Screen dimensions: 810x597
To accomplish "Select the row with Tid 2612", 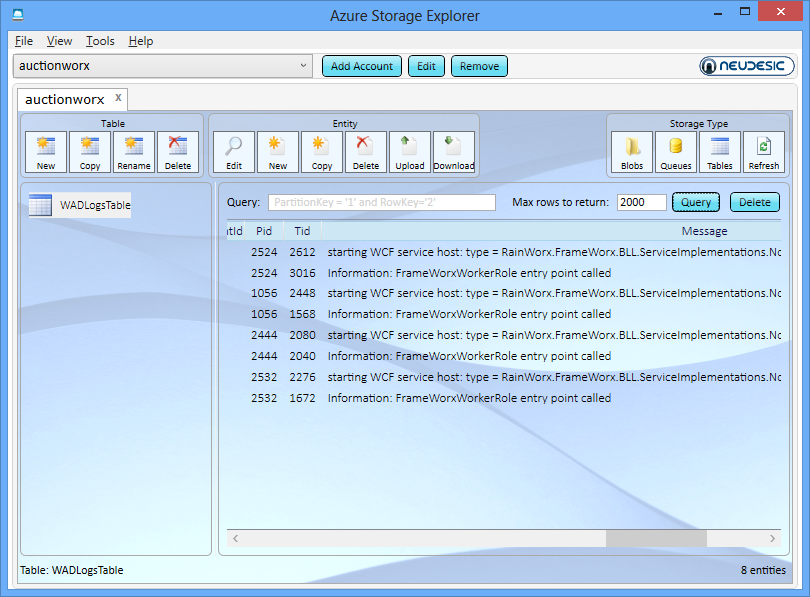I will coord(504,252).
